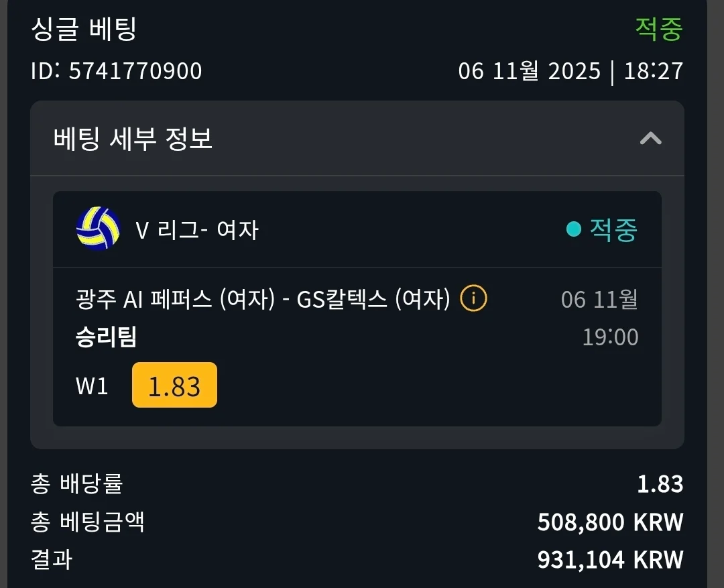Viewport: 724px width, 588px height.
Task: Click the 베팅 세부 정보 header text
Action: 133,139
